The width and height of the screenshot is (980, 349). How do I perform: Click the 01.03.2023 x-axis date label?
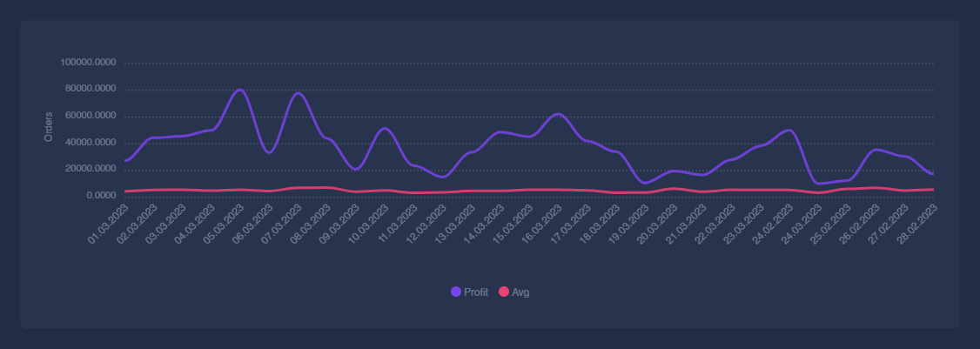coord(108,225)
